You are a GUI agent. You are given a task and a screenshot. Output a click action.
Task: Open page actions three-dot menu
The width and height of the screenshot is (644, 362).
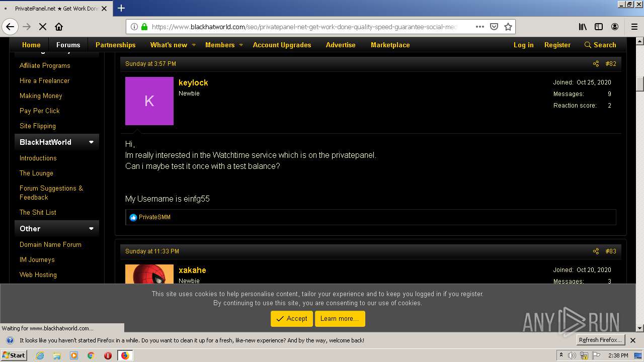pyautogui.click(x=480, y=27)
